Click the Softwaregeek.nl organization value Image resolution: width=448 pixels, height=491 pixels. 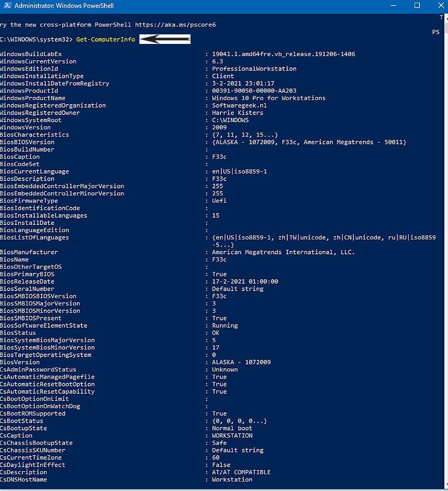point(239,105)
